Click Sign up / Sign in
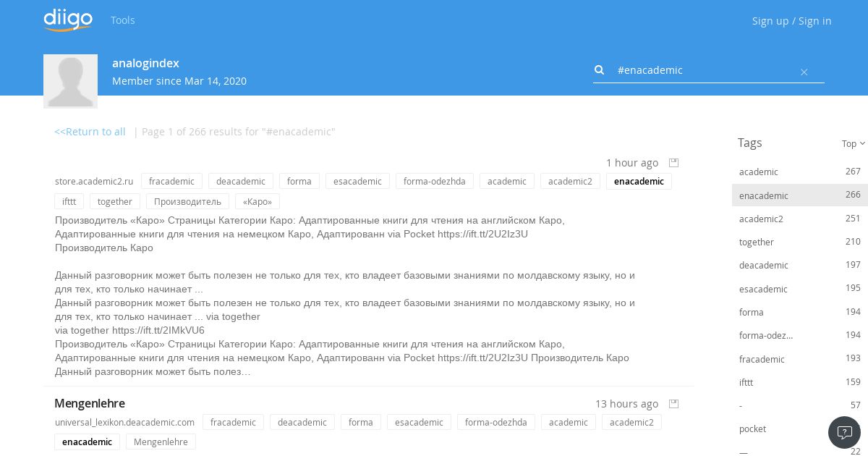 click(791, 21)
